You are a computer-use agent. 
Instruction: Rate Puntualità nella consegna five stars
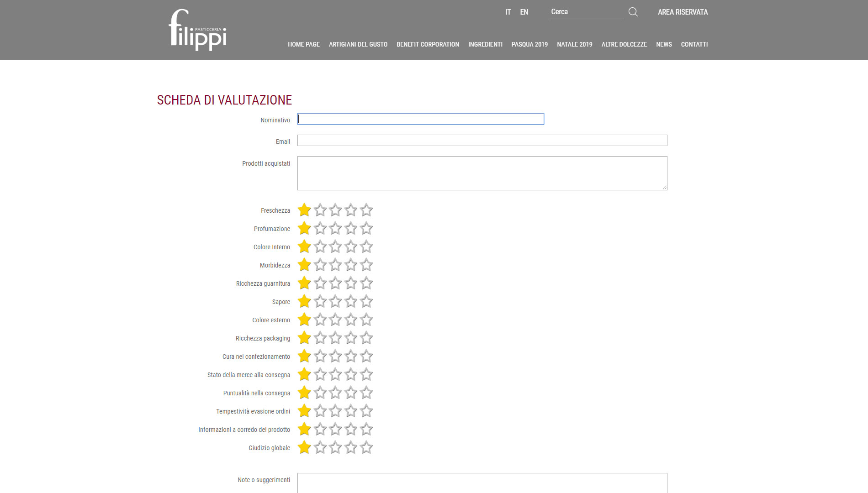(366, 393)
